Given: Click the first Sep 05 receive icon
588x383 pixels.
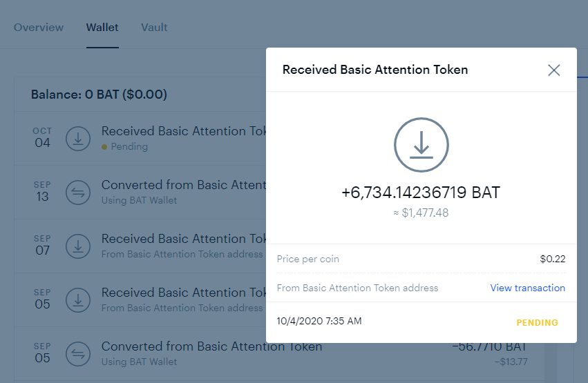Looking at the screenshot, I should pyautogui.click(x=78, y=300).
